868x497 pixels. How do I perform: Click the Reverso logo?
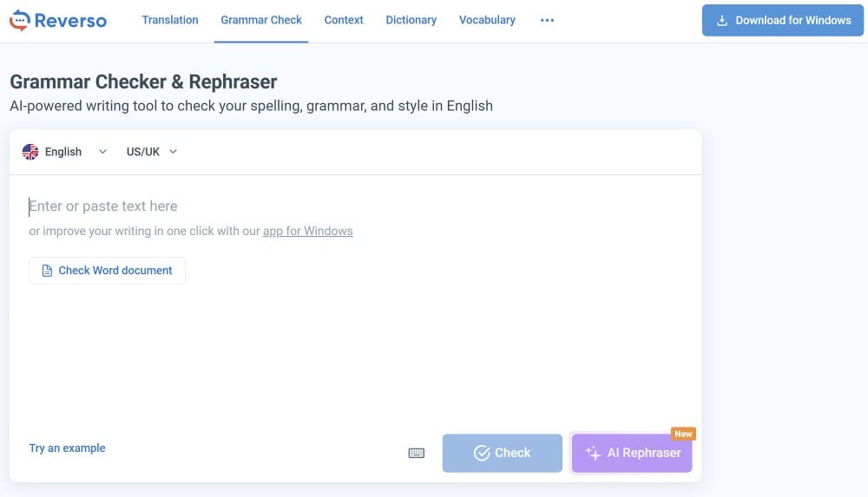pos(58,20)
